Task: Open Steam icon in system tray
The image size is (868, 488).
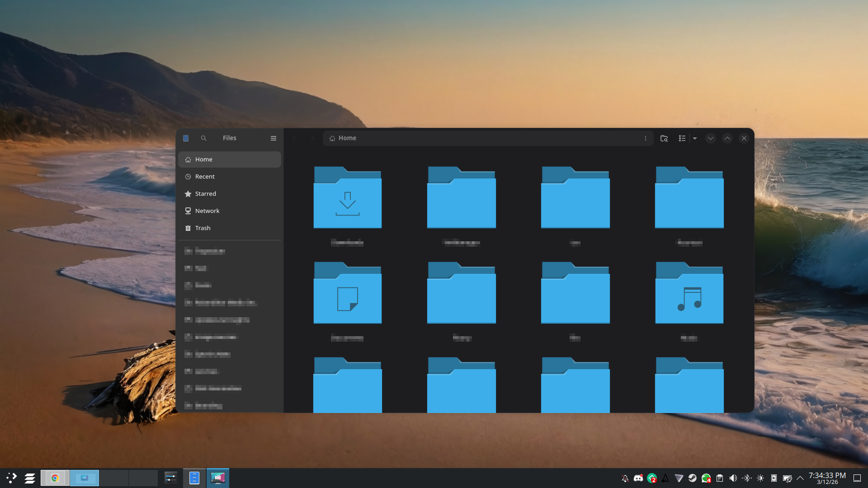Action: [x=692, y=478]
